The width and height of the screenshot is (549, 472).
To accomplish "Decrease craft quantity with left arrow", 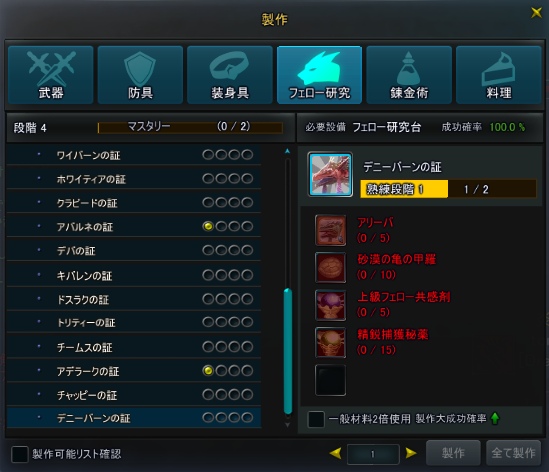I will click(336, 453).
